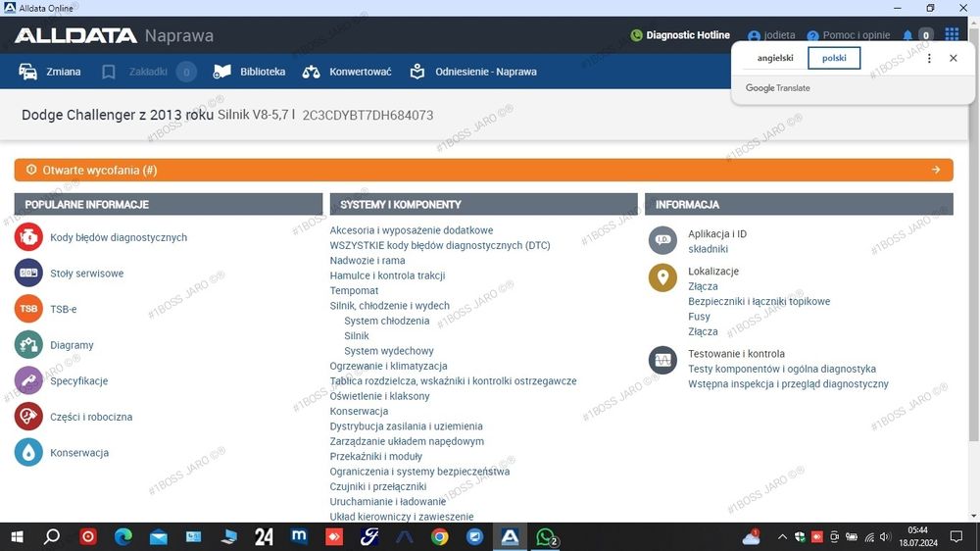
Task: Open the jodieta user account menu
Action: point(772,35)
